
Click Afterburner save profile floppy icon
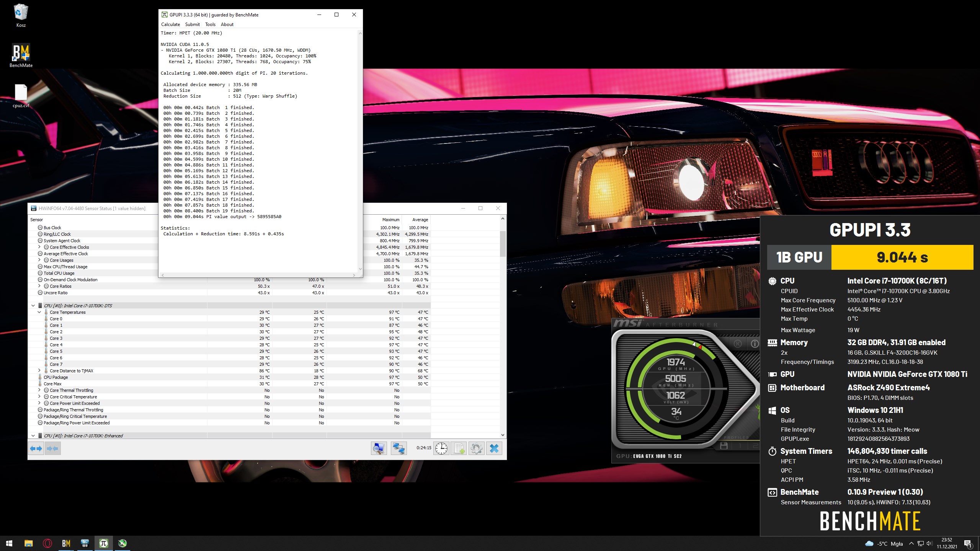click(x=724, y=446)
